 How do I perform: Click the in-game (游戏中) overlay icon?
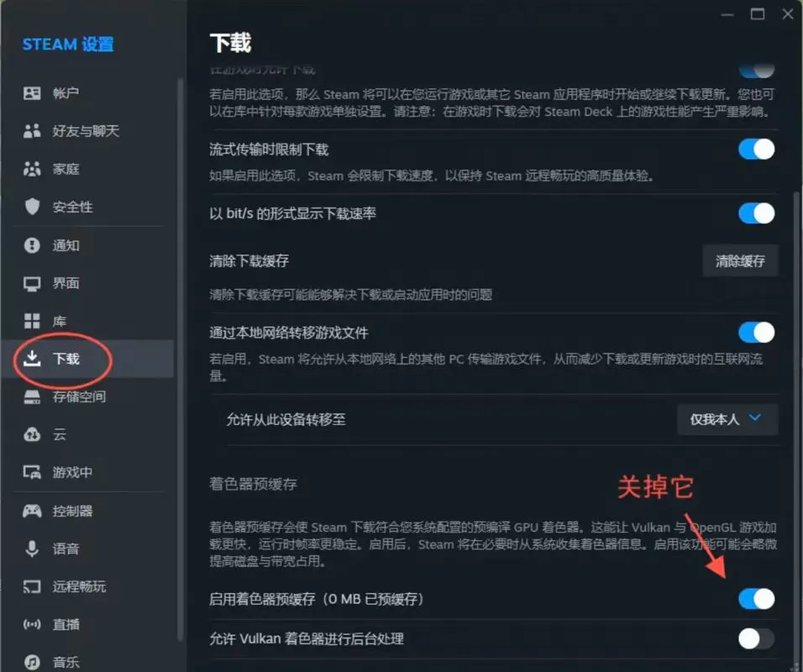32,472
